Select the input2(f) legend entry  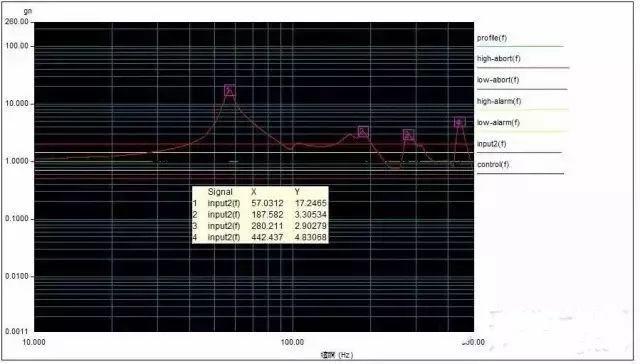[x=491, y=144]
